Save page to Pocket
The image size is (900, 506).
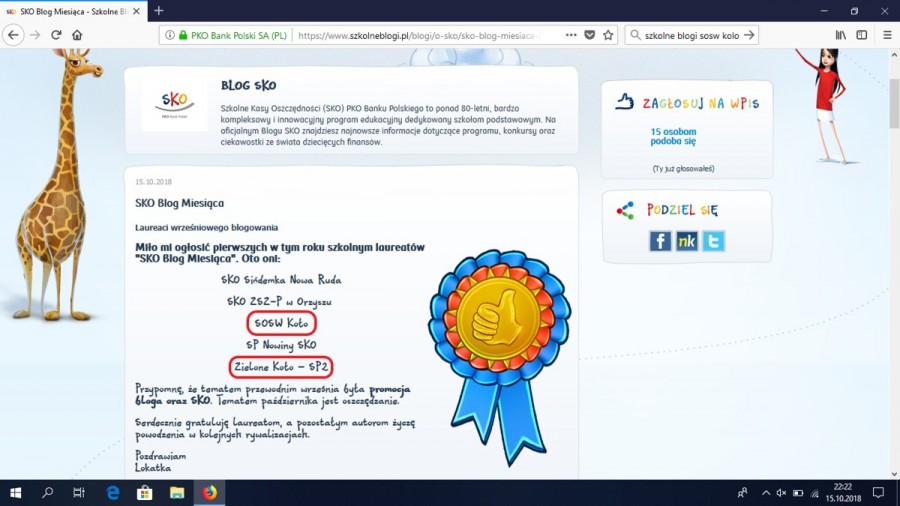(589, 35)
